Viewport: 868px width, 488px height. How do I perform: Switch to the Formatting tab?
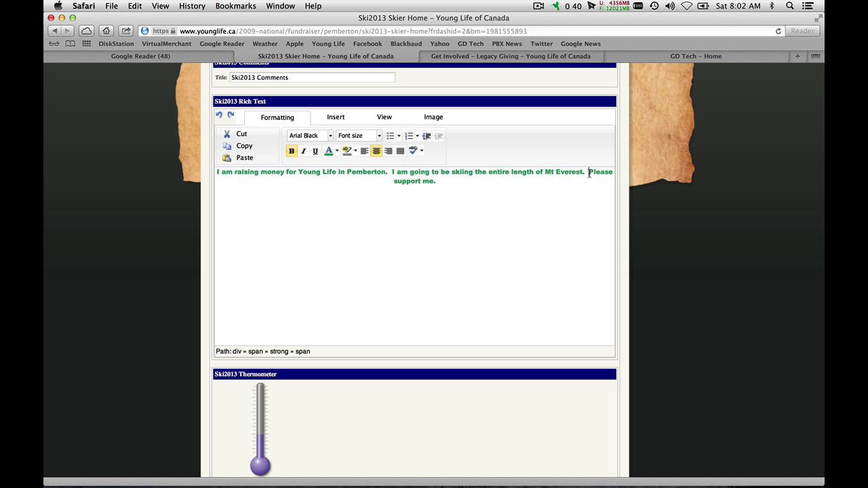[277, 117]
